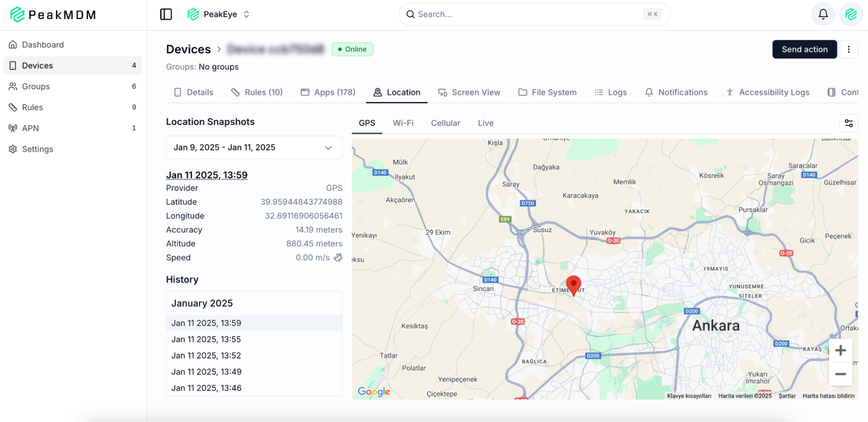Open the notifications bell icon
868x422 pixels.
pos(823,14)
